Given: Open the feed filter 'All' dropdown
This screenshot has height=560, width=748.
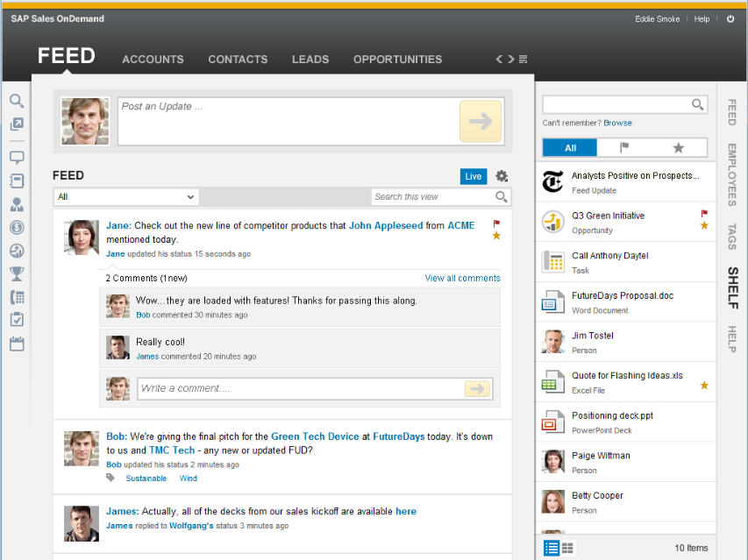Looking at the screenshot, I should point(125,197).
